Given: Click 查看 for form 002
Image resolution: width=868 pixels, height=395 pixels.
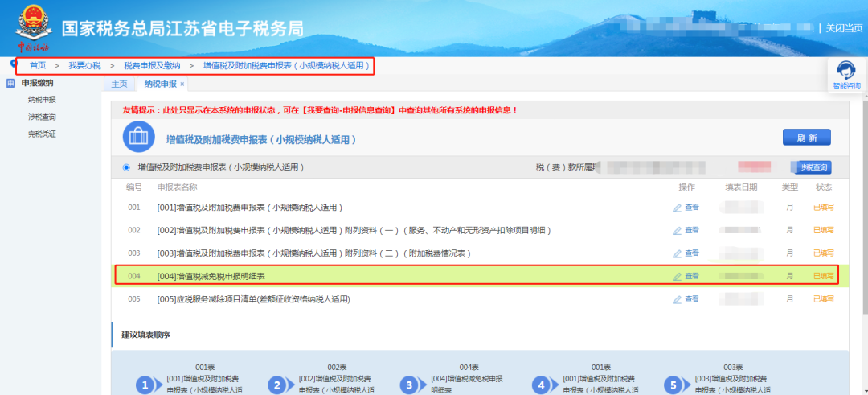Looking at the screenshot, I should click(x=692, y=230).
